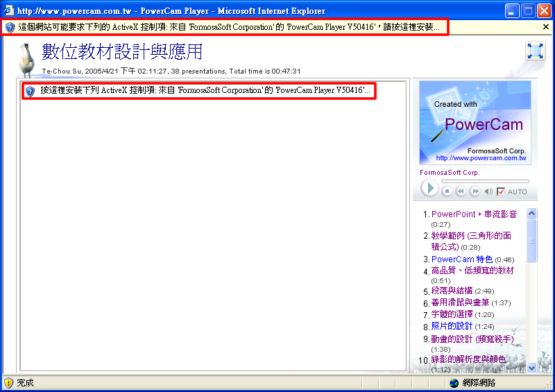Click the 完成 status text

[x=25, y=383]
